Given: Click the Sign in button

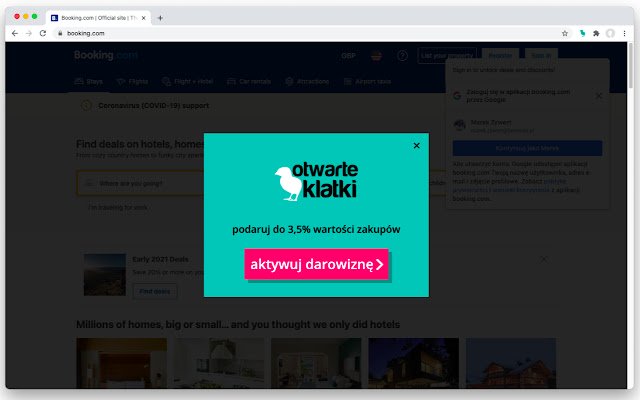Looking at the screenshot, I should tap(541, 56).
